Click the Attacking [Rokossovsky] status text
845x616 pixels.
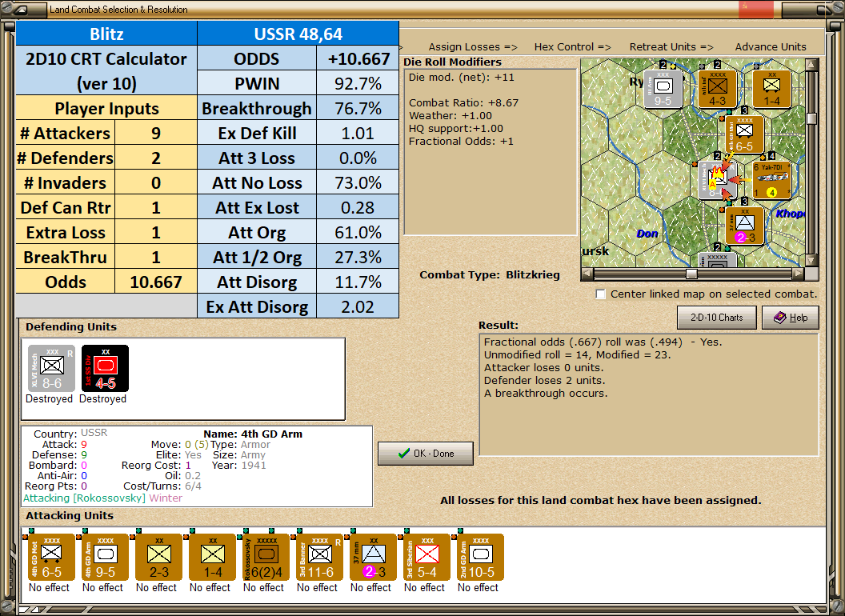coord(84,498)
